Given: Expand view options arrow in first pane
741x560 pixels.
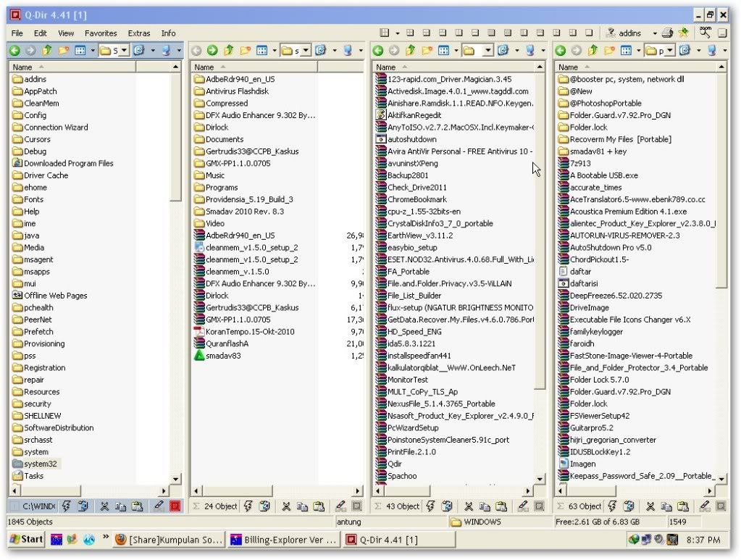Looking at the screenshot, I should 93,50.
